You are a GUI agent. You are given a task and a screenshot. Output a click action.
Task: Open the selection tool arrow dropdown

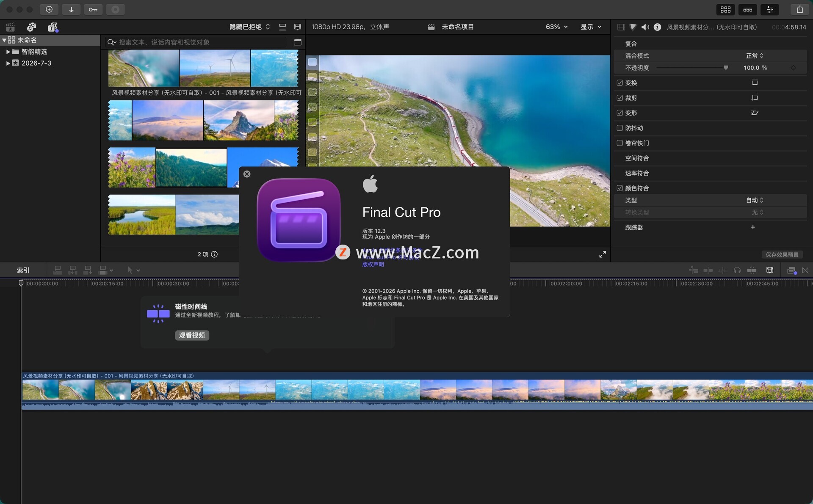click(134, 270)
